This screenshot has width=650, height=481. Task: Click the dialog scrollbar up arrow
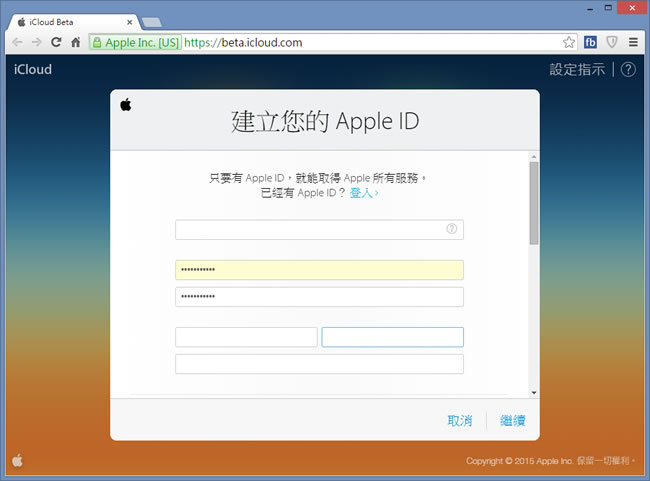coord(534,157)
